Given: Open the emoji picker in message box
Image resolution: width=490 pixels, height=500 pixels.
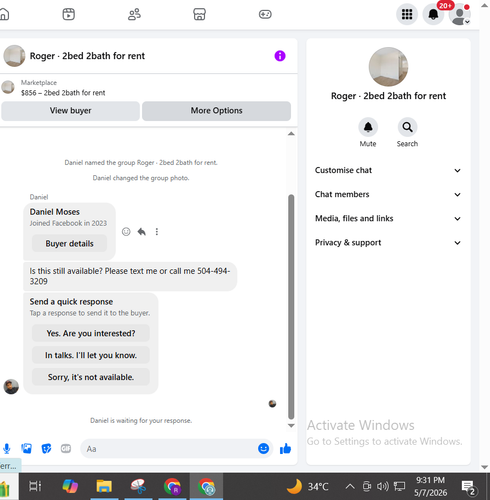Looking at the screenshot, I should [263, 449].
